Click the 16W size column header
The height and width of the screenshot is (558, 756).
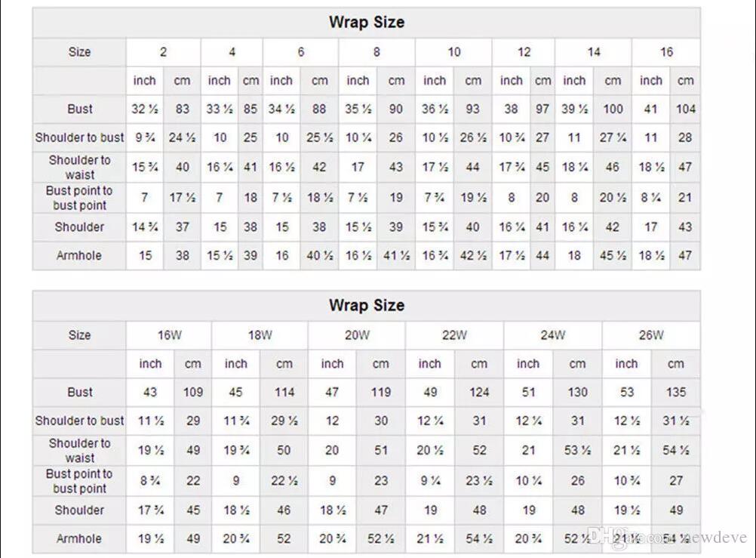point(169,335)
